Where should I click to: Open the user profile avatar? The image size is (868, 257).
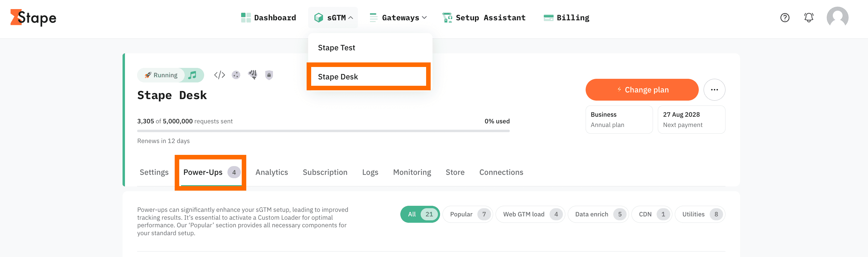[837, 18]
